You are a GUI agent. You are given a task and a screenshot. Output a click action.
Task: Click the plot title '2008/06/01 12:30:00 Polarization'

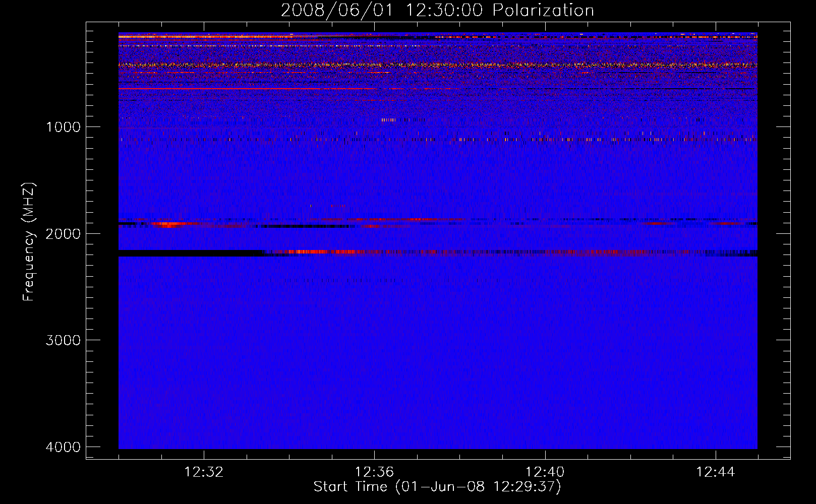(x=437, y=10)
